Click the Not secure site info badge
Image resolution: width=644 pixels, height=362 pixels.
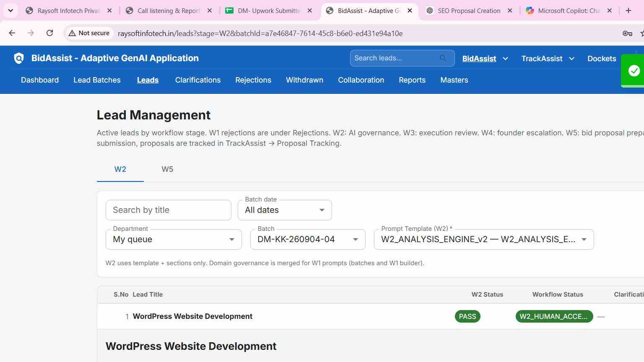tap(89, 33)
